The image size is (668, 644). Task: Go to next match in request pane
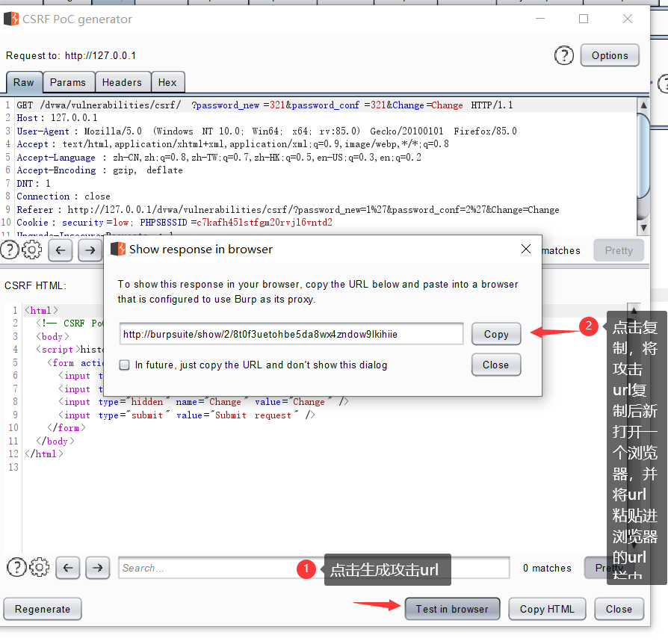90,250
